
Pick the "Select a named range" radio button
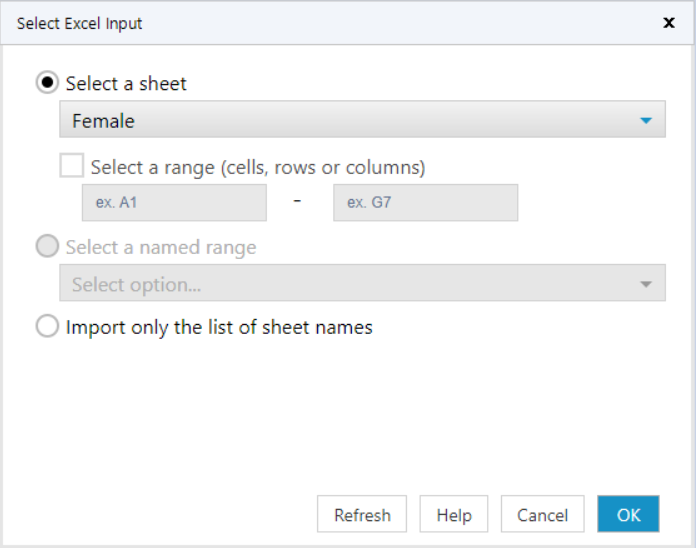coord(47,247)
